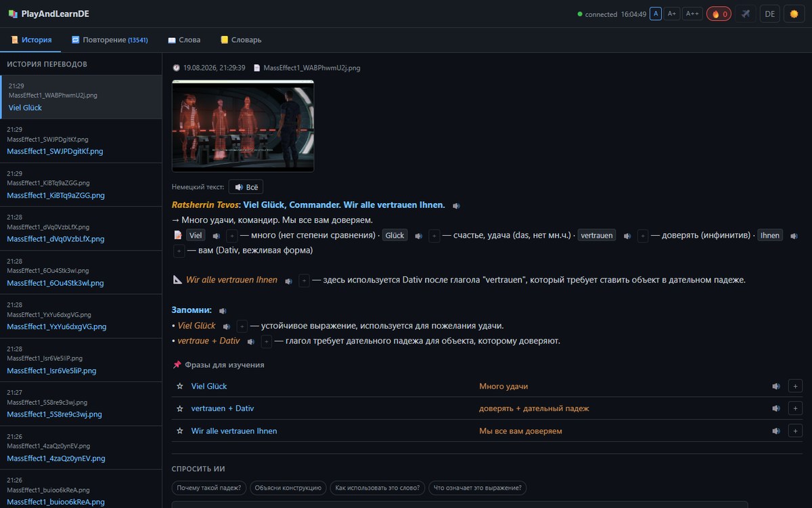Open history entry MassEffect1_6Ou4Stk3wl.png
812x508 pixels.
tap(81, 272)
